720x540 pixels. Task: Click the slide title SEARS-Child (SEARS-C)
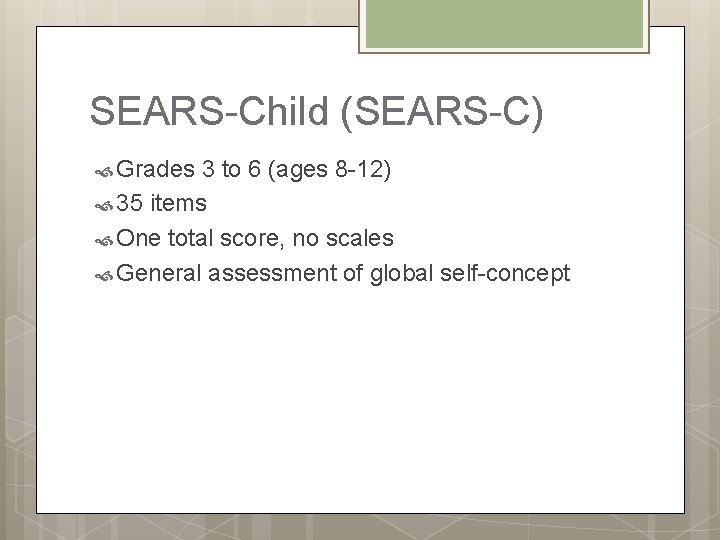[x=317, y=112]
